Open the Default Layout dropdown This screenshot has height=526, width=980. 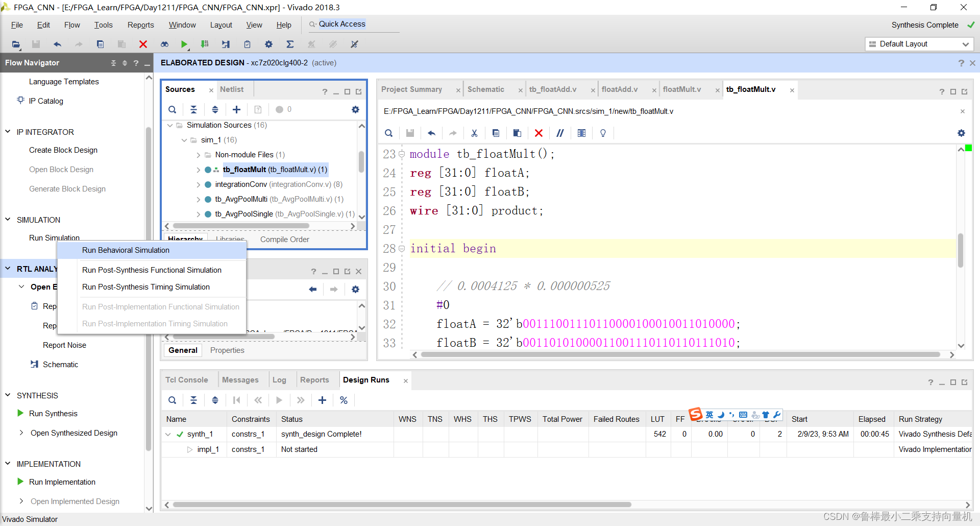(919, 44)
